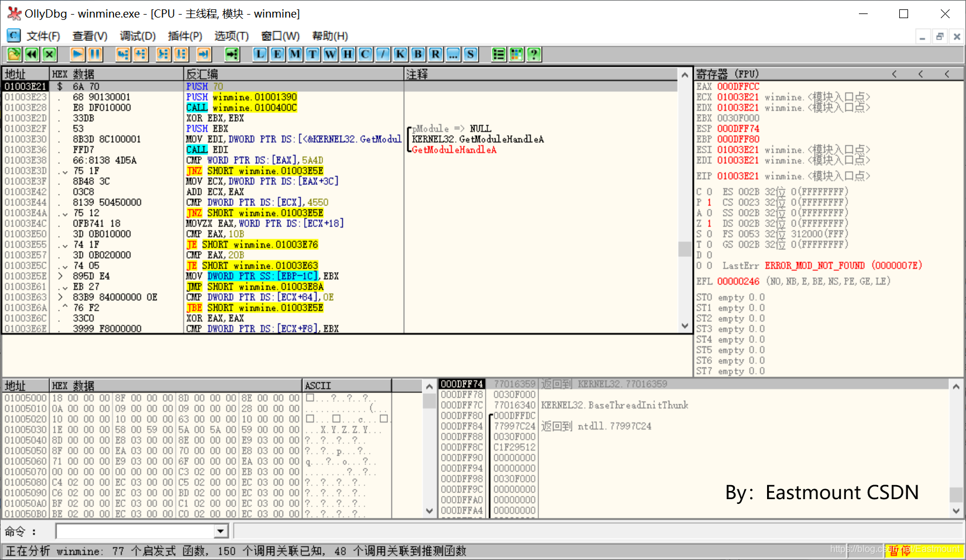This screenshot has height=560, width=966.
Task: Click the Execute till return icon
Action: [204, 54]
